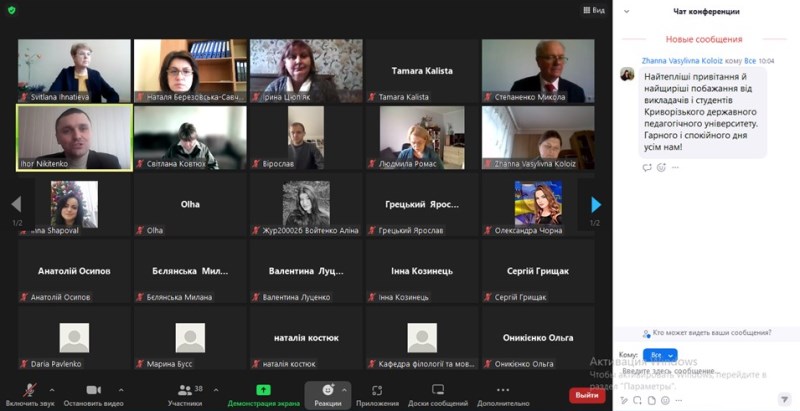
Task: Click the screenshot capture icon in chat
Action: point(637,400)
